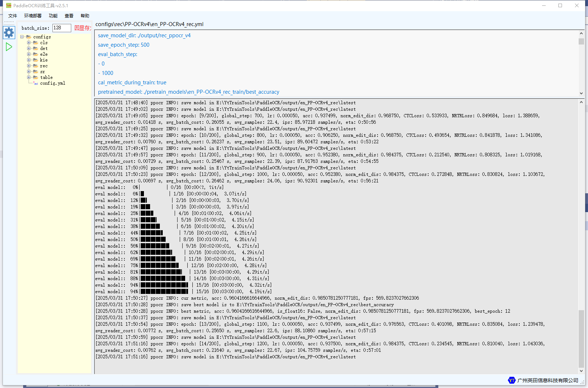Image resolution: width=588 pixels, height=388 pixels.
Task: Select the configs tree label
Action: (x=42, y=37)
